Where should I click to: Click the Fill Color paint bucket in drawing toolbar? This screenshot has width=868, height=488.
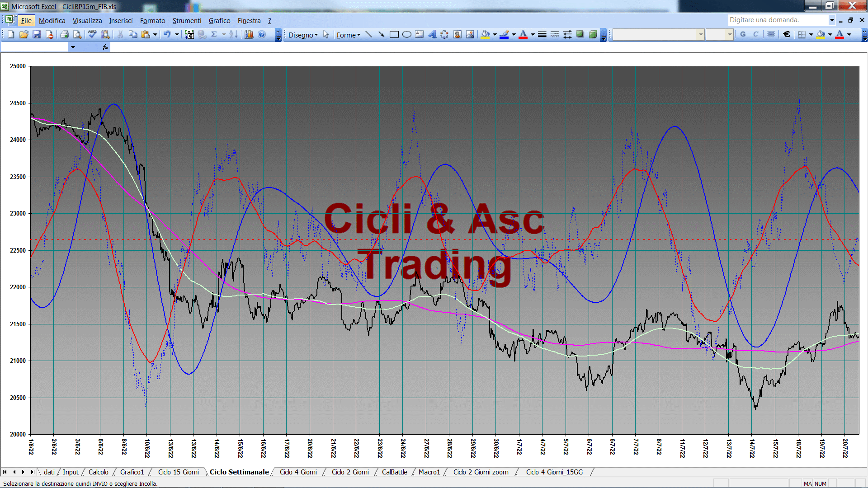(486, 34)
